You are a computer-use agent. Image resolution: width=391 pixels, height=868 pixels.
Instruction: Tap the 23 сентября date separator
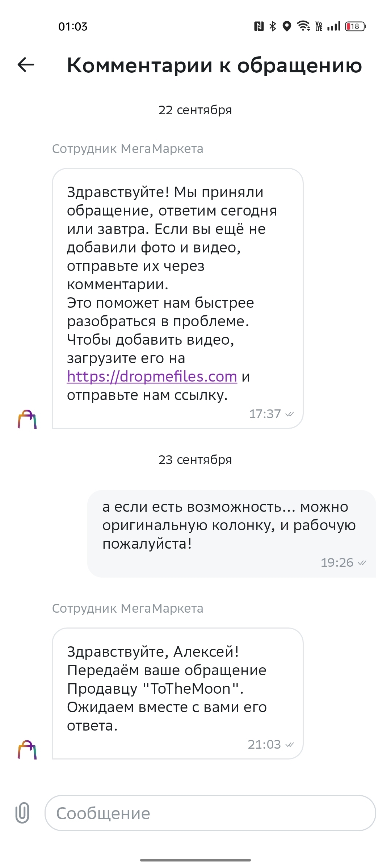pos(195,460)
